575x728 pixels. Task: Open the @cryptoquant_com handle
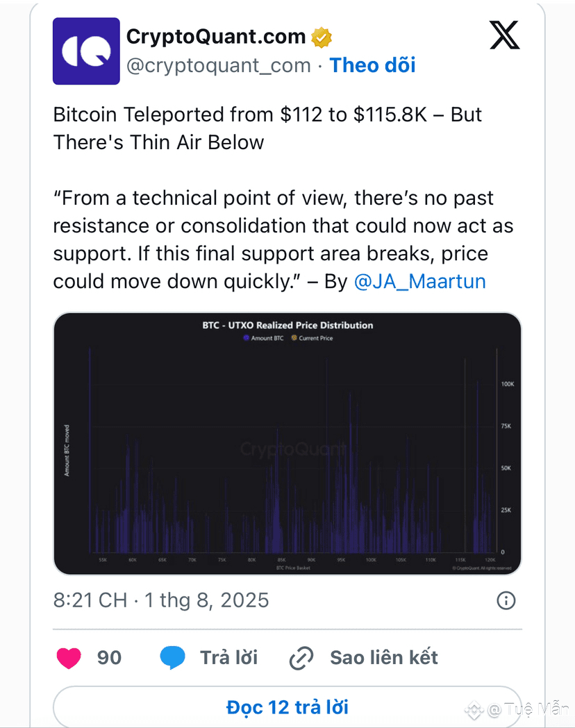[219, 65]
